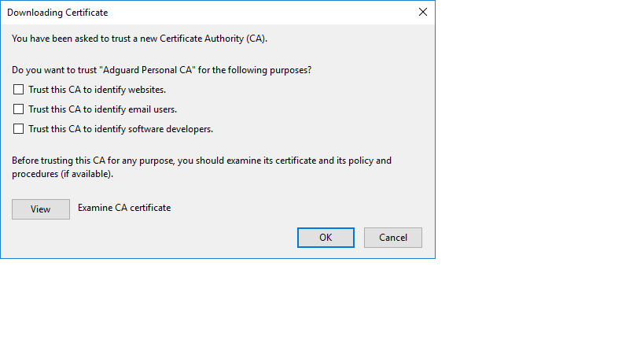
Task: Click the View button
Action: 41,209
